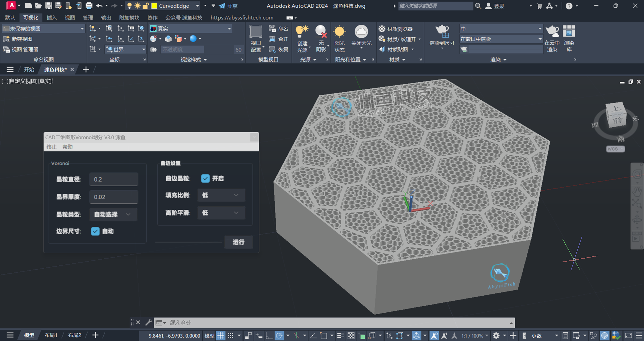Toggle transparency display in status bar
This screenshot has height=341, width=644.
pyautogui.click(x=351, y=336)
